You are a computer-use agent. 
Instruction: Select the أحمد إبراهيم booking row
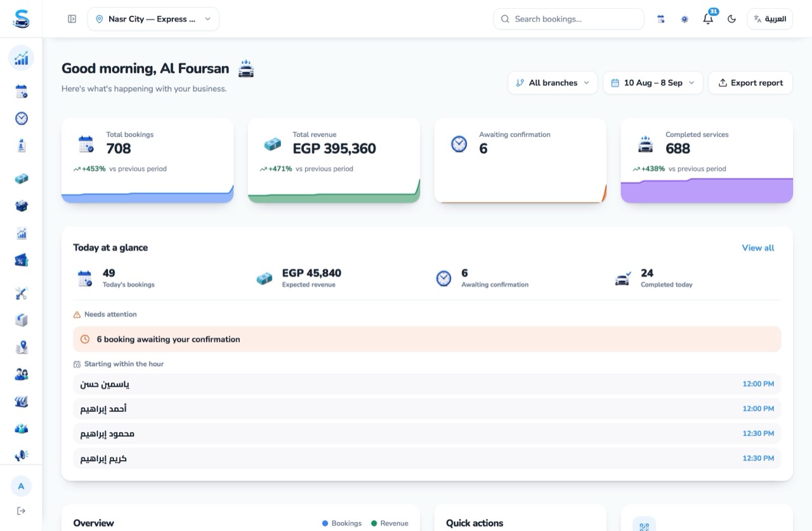pyautogui.click(x=427, y=409)
